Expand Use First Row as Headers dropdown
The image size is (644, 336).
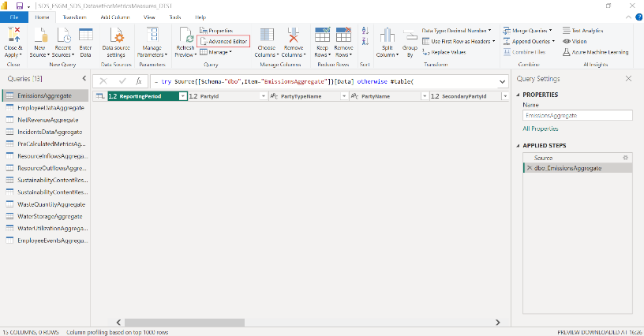(494, 42)
